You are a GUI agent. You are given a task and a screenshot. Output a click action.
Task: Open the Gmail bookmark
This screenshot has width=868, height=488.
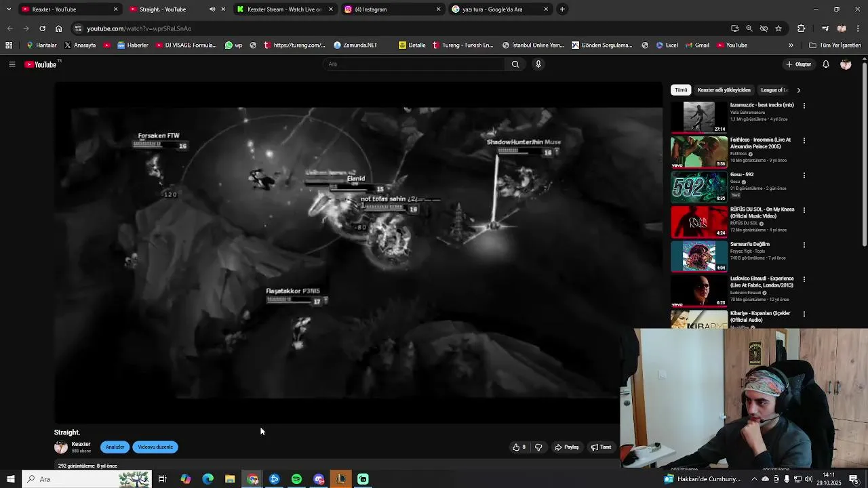coord(696,45)
